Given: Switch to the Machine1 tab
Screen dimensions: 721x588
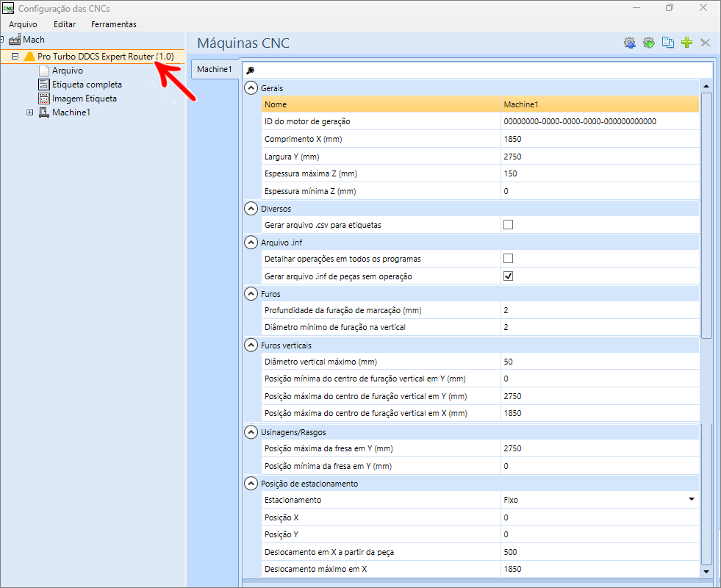Looking at the screenshot, I should (x=215, y=70).
